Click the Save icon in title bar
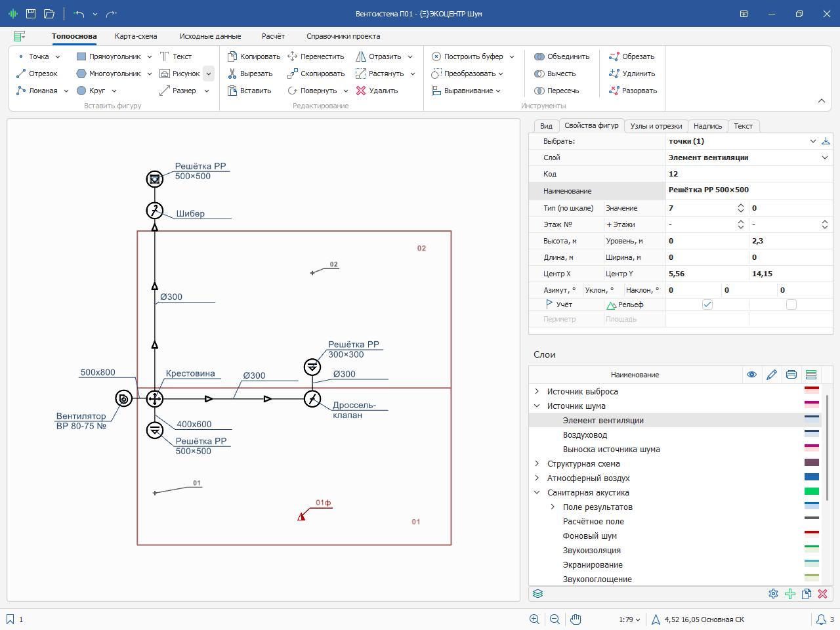The height and width of the screenshot is (630, 840). (x=31, y=13)
